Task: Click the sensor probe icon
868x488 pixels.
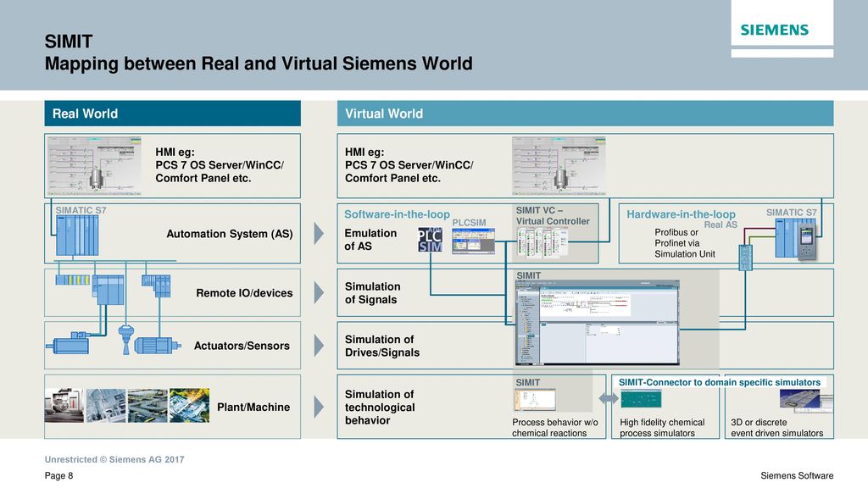Action: coord(126,339)
